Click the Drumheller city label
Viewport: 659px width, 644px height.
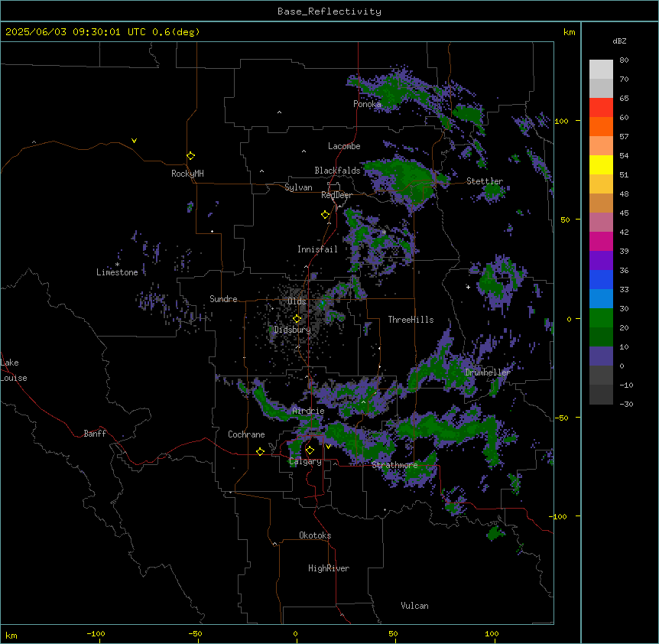pos(488,372)
